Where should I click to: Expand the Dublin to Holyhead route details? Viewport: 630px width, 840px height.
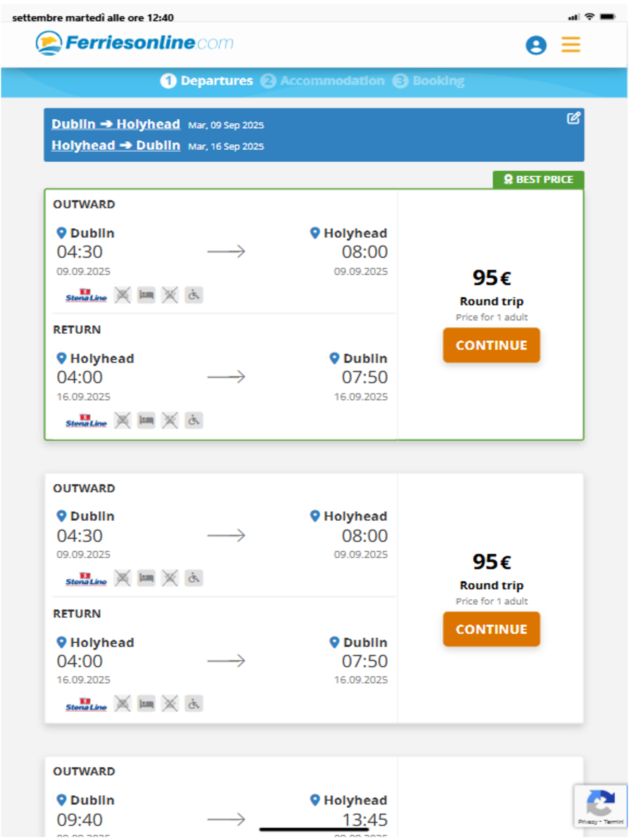[x=116, y=124]
